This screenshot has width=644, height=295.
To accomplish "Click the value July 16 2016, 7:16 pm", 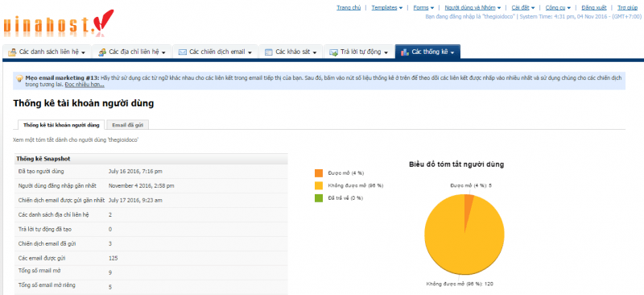I will click(135, 171).
